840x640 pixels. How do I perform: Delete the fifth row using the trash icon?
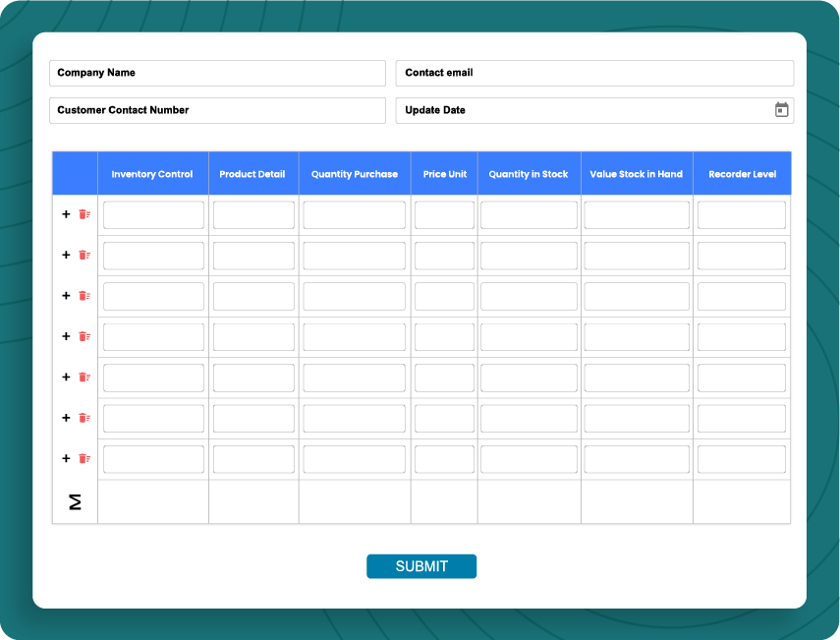(84, 377)
